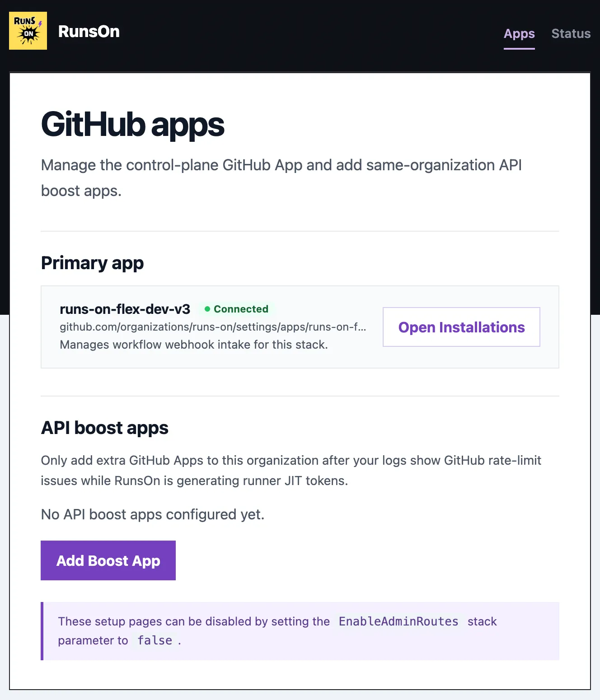Click the RunsOn yellow logo icon

(x=28, y=31)
